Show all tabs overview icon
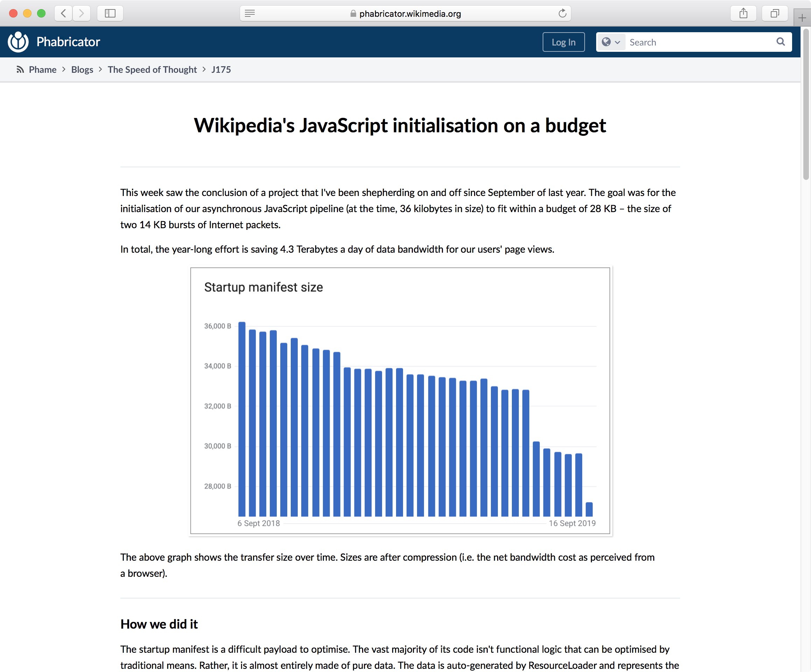811x672 pixels. (775, 14)
